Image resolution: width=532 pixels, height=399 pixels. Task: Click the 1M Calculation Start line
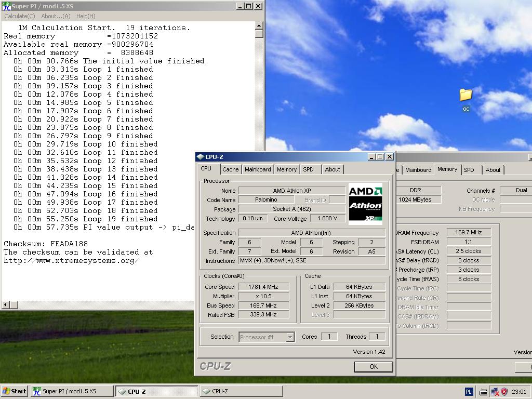coord(104,28)
